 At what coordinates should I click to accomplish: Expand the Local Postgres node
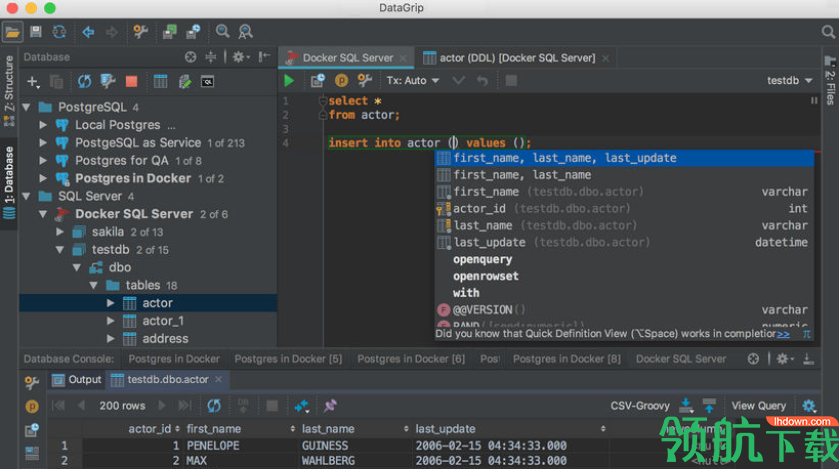click(x=43, y=125)
